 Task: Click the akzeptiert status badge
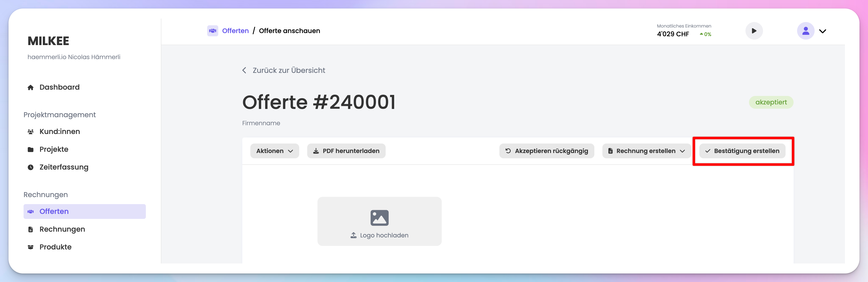[771, 102]
